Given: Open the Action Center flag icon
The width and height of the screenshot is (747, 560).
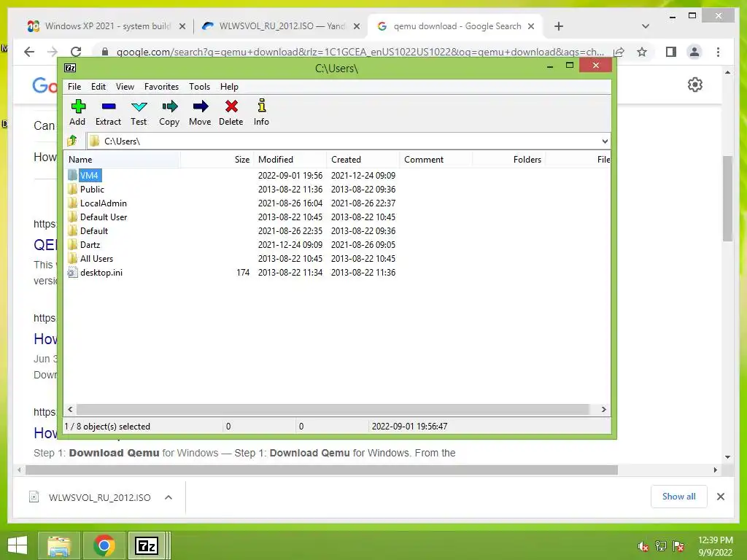Looking at the screenshot, I should [x=678, y=546].
